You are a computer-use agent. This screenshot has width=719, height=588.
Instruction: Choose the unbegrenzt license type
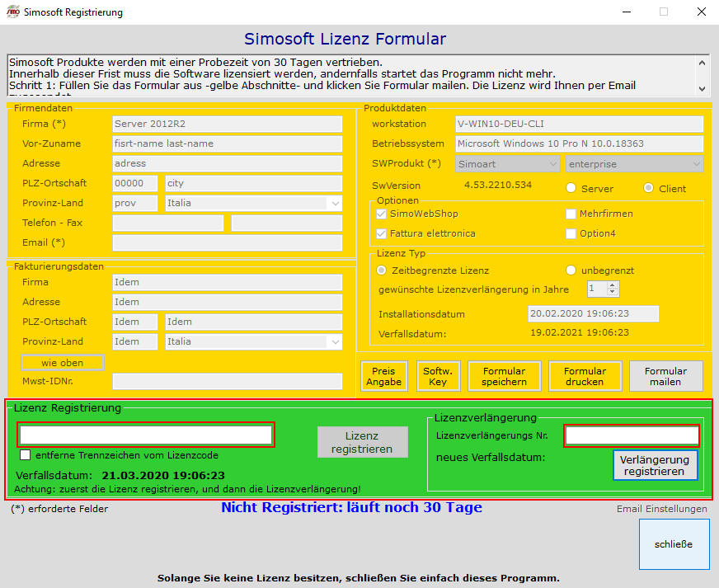571,270
